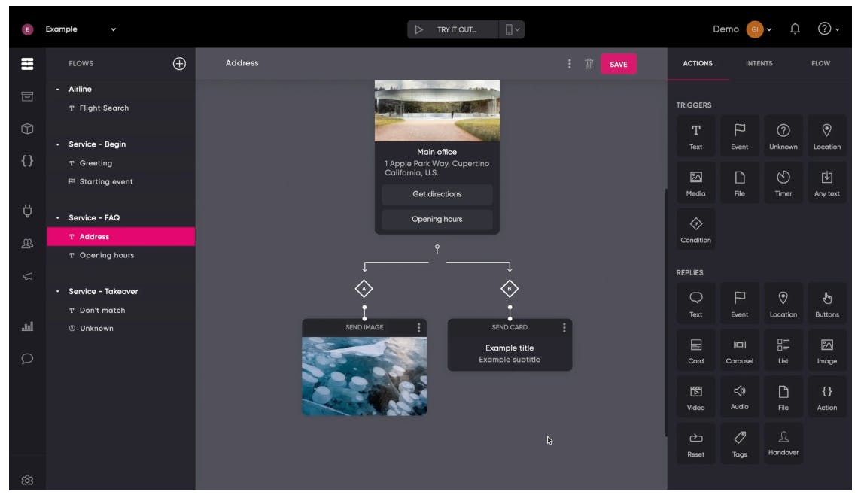Switch to the Intents tab
The image size is (864, 504).
click(x=759, y=63)
